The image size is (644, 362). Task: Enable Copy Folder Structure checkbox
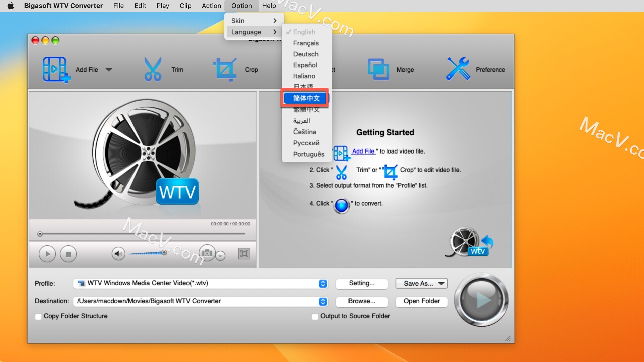pos(38,316)
